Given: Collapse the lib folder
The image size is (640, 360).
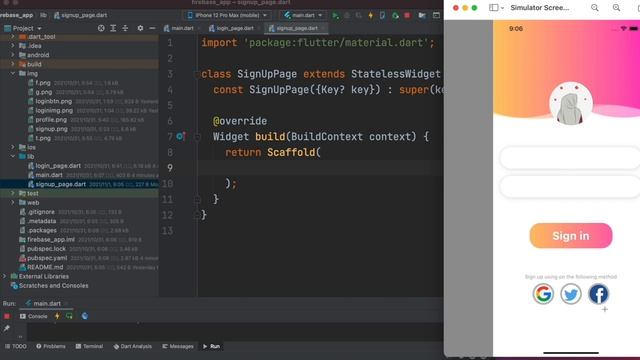Looking at the screenshot, I should click(13, 156).
